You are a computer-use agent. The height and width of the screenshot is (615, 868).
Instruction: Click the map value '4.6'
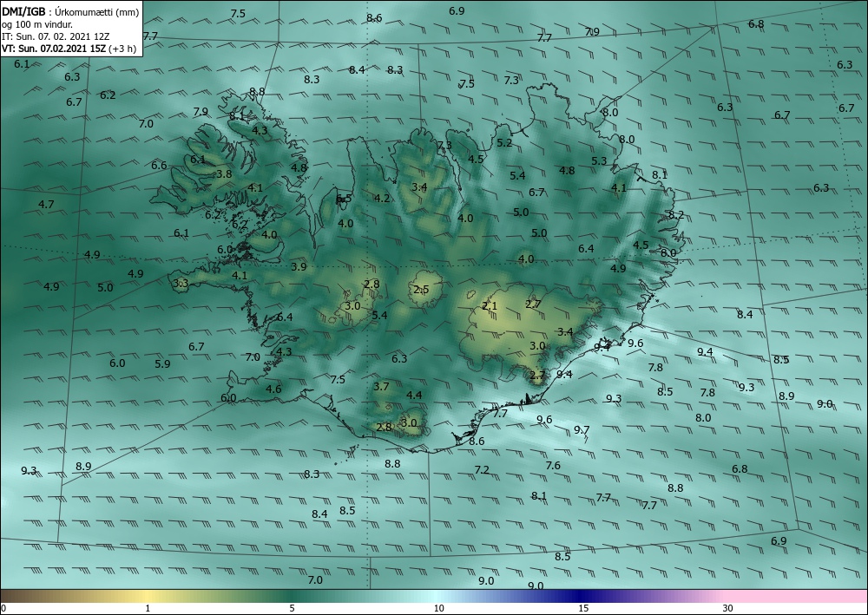point(273,389)
